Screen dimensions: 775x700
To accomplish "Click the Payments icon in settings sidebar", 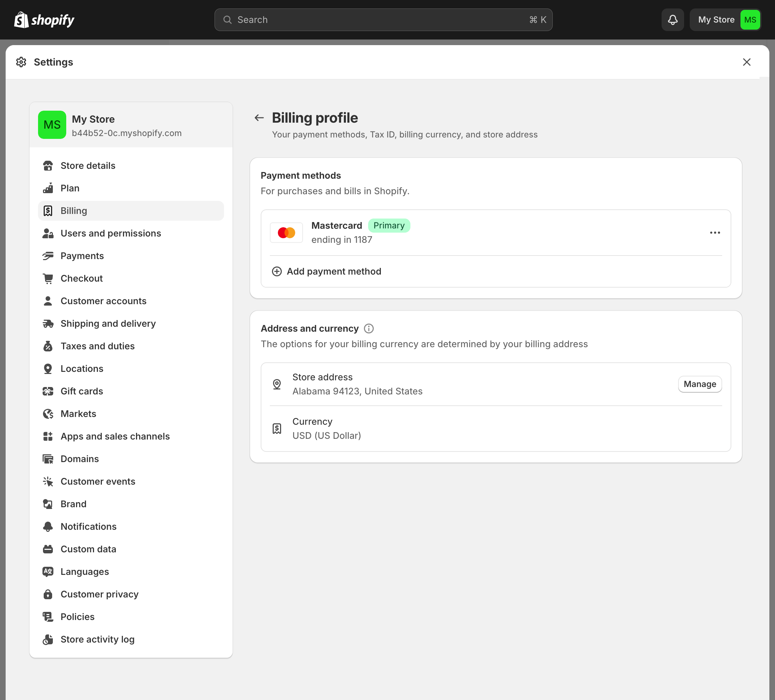I will click(x=48, y=256).
